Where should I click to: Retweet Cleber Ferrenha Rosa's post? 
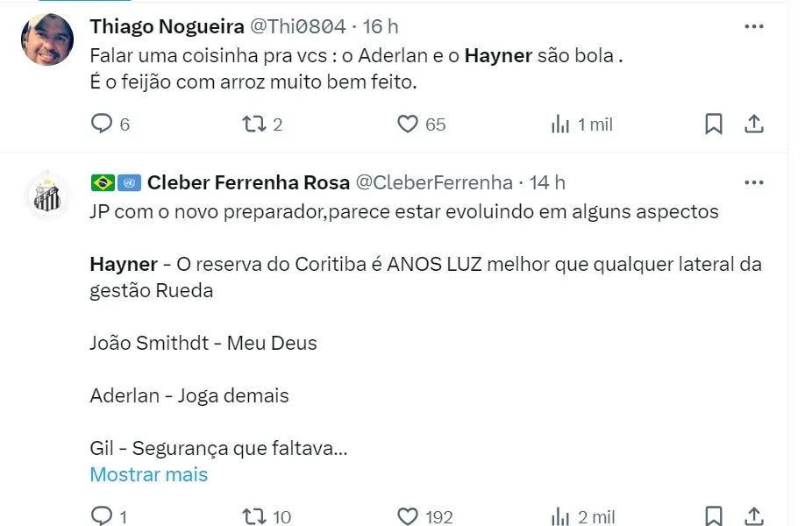(x=254, y=516)
